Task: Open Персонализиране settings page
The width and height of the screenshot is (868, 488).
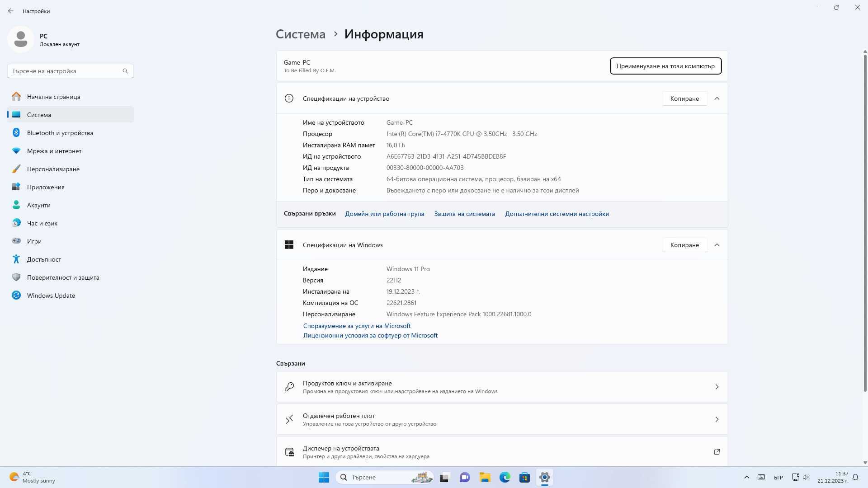Action: click(x=71, y=169)
